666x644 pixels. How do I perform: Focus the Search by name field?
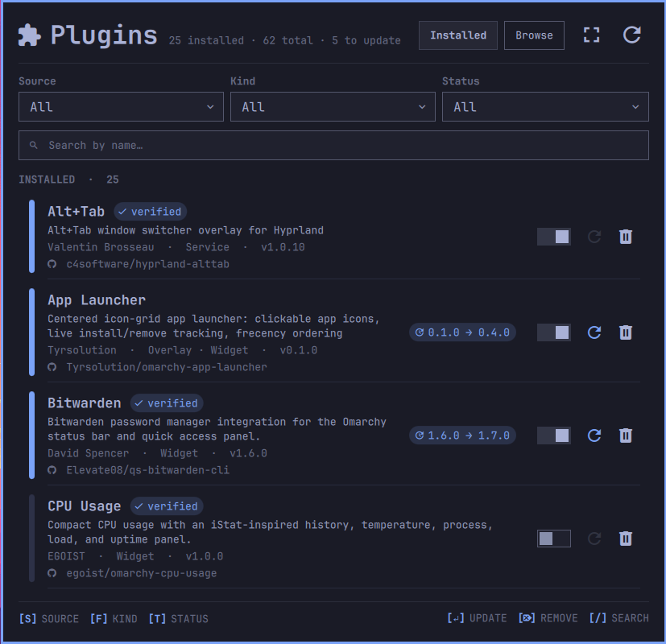pyautogui.click(x=333, y=146)
